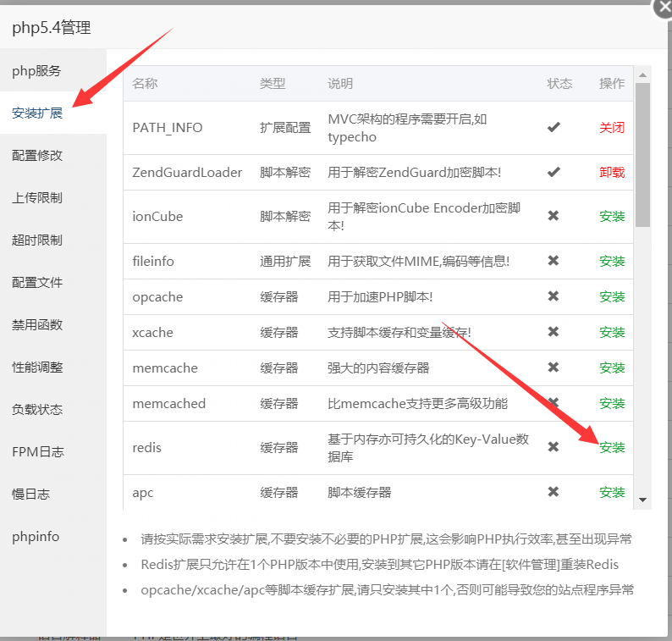672x641 pixels.
Task: Click the Redis扩展 usage note
Action: tap(380, 564)
